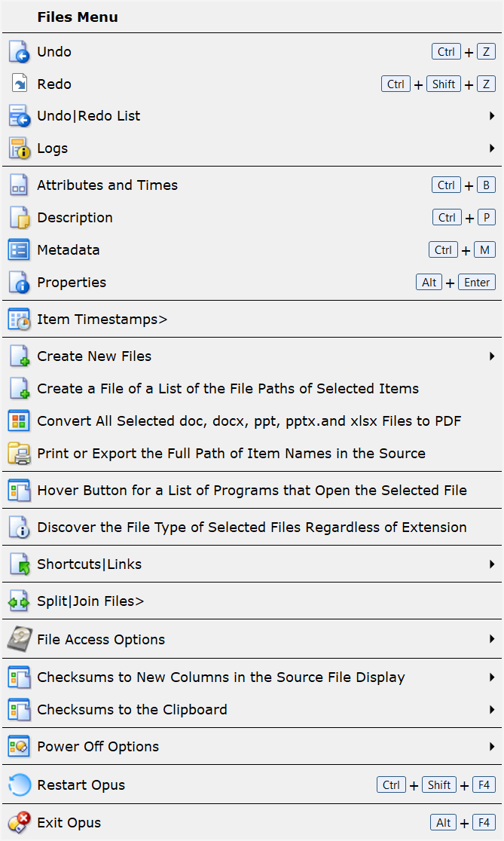Click the Undo icon with blue arrow
Screen dimensions: 504x841
pyautogui.click(x=19, y=52)
